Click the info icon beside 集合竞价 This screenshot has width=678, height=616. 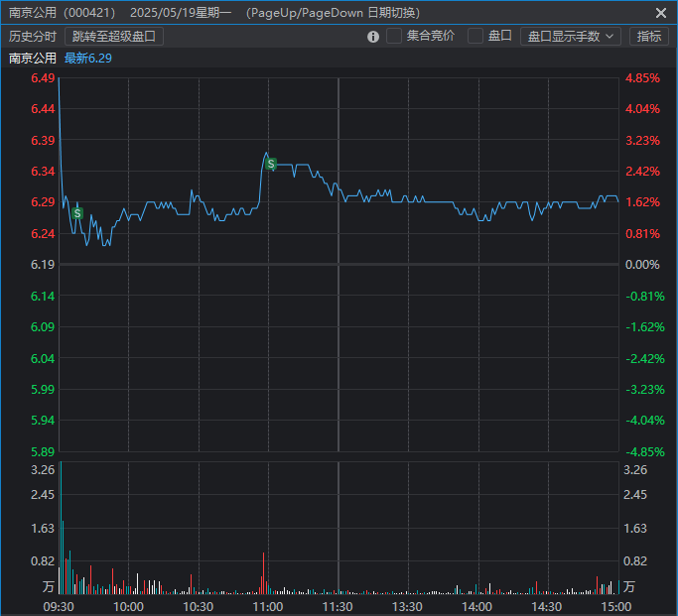373,37
